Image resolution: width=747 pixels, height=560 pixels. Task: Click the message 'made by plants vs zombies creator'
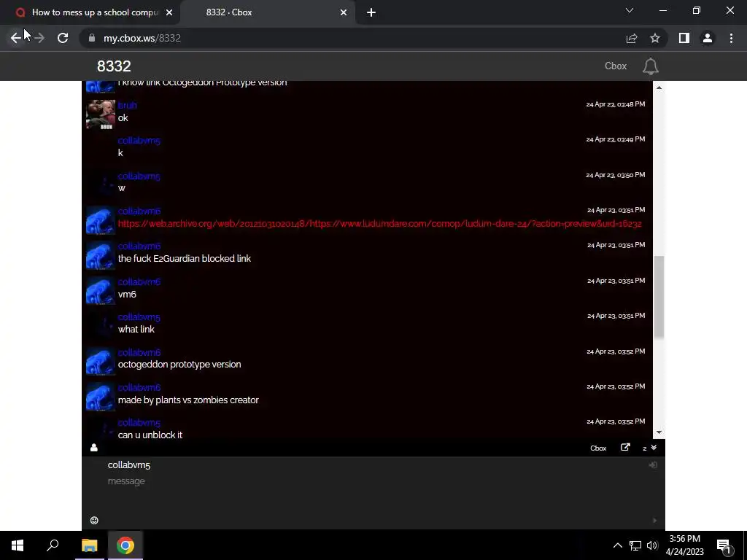point(188,400)
